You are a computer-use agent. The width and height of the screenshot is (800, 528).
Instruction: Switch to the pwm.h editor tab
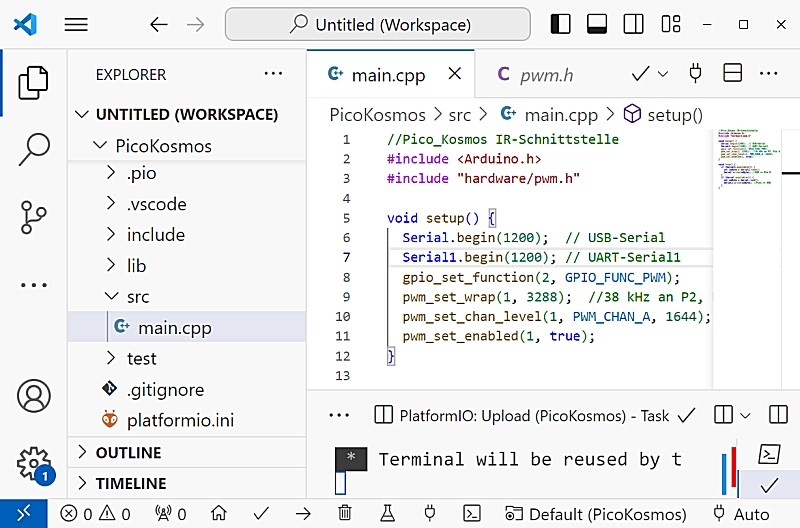click(535, 74)
